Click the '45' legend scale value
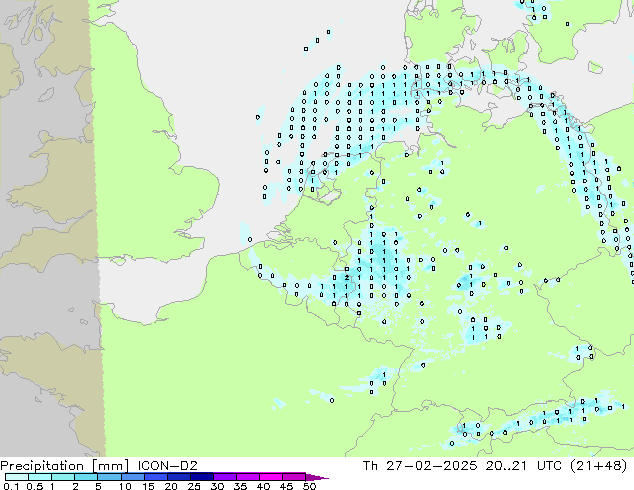This screenshot has width=634, height=490. pos(286,486)
